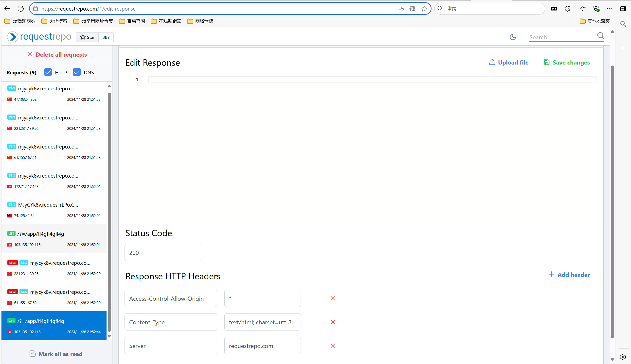Open the NEW DNS request from 61.155.167.60
631x364 pixels.
[54, 297]
